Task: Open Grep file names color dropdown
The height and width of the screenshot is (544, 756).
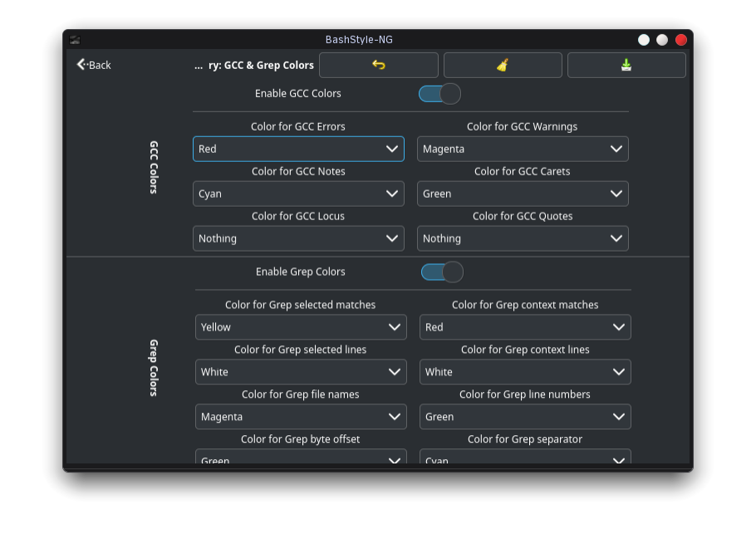Action: point(301,417)
